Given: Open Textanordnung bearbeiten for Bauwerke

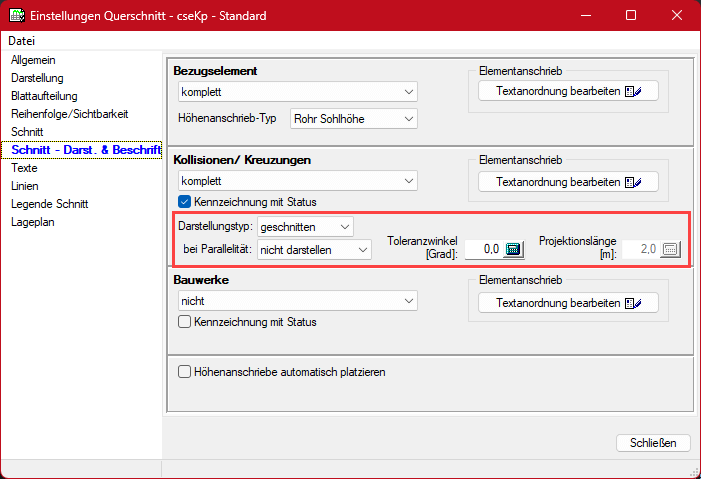Looking at the screenshot, I should coord(569,303).
